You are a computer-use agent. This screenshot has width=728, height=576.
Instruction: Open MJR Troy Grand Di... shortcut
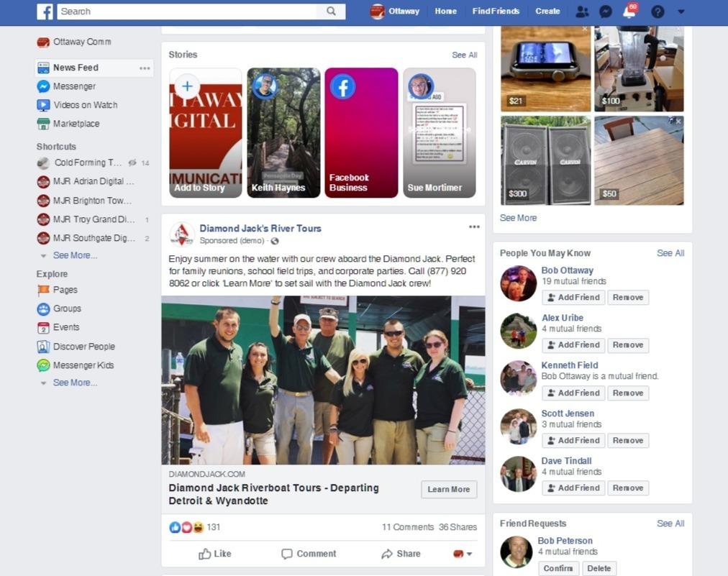93,219
